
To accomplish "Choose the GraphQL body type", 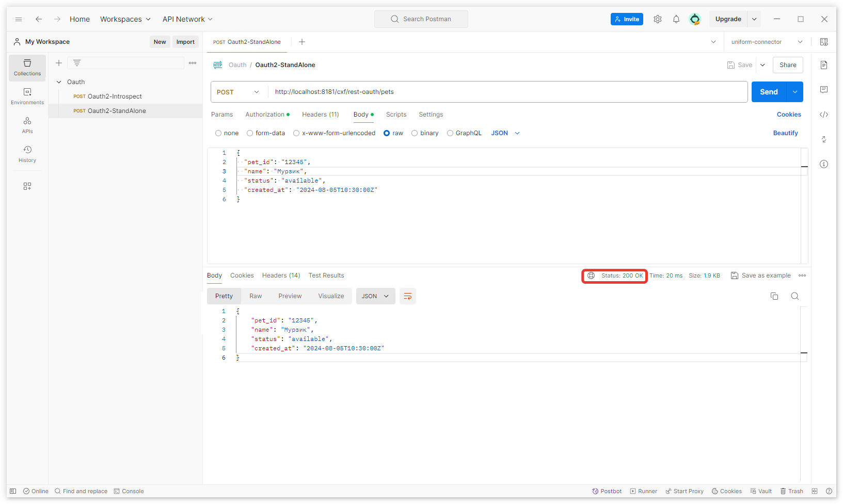I will coord(450,133).
